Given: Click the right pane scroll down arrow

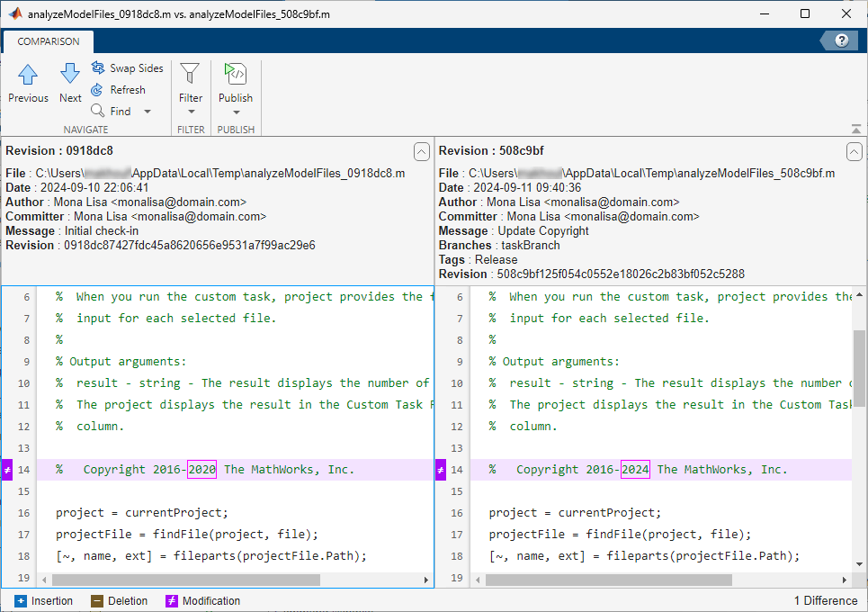Looking at the screenshot, I should click(859, 564).
